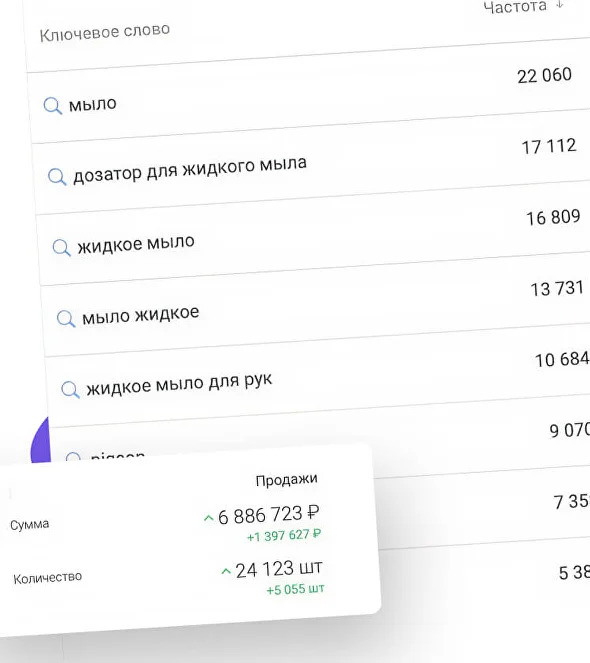Select keyword жидкое мыло для рук
The height and width of the screenshot is (663, 590).
point(179,384)
